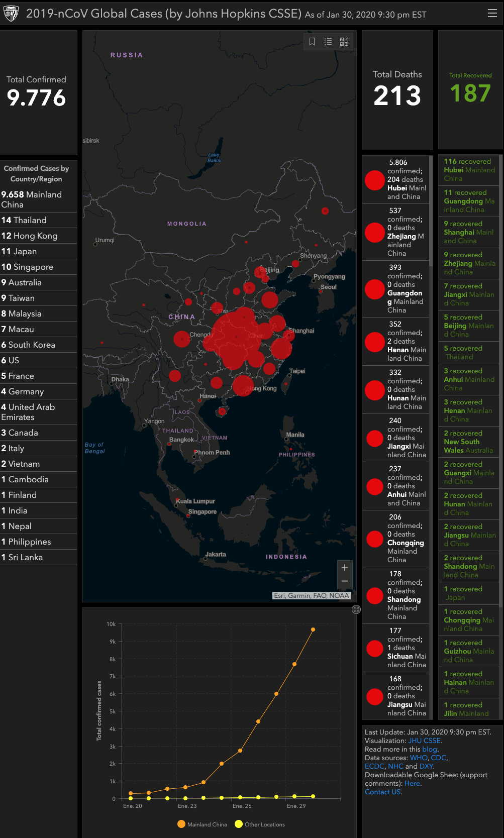This screenshot has width=504, height=838.
Task: Open the hamburger menu in the header
Action: tap(492, 14)
